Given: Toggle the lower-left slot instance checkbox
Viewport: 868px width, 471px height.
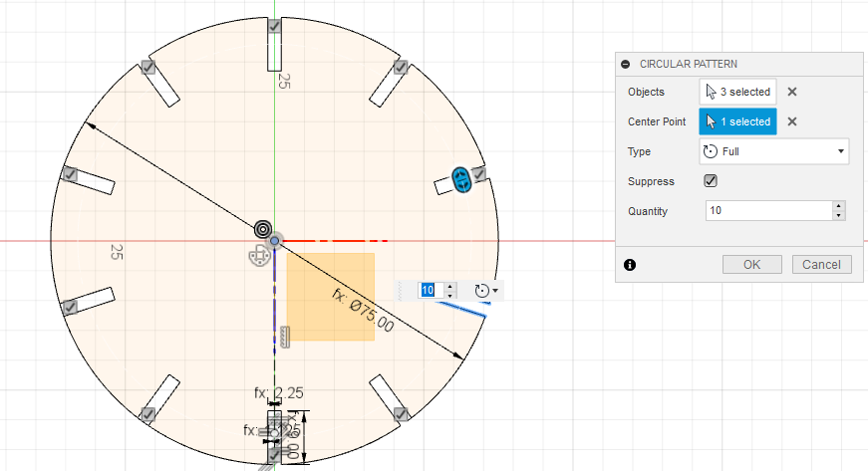Looking at the screenshot, I should [x=147, y=414].
